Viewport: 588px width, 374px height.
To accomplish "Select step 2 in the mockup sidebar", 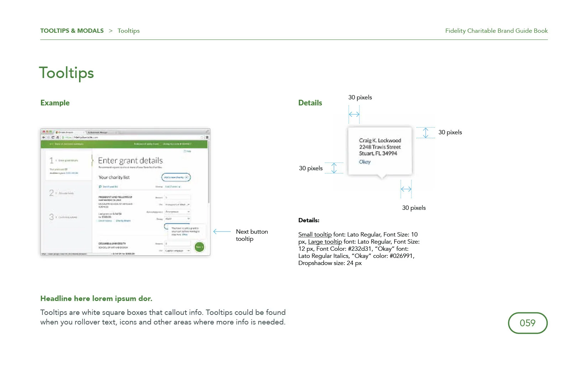I will [62, 193].
